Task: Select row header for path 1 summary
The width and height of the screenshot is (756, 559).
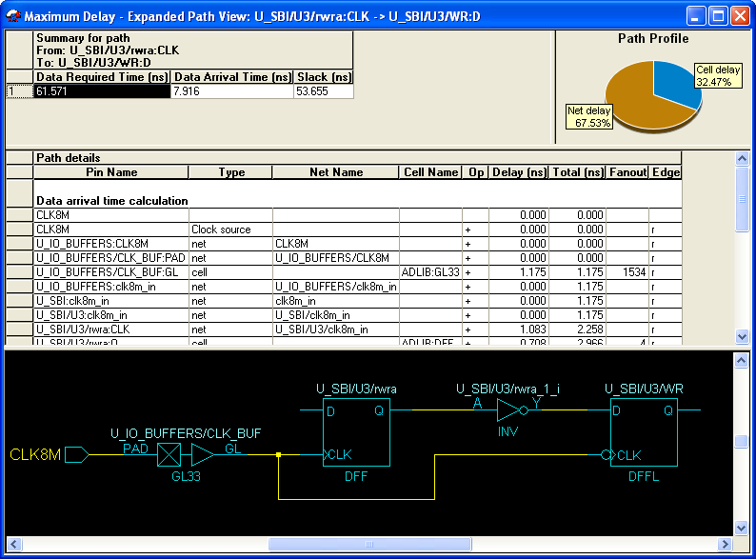Action: tap(19, 91)
